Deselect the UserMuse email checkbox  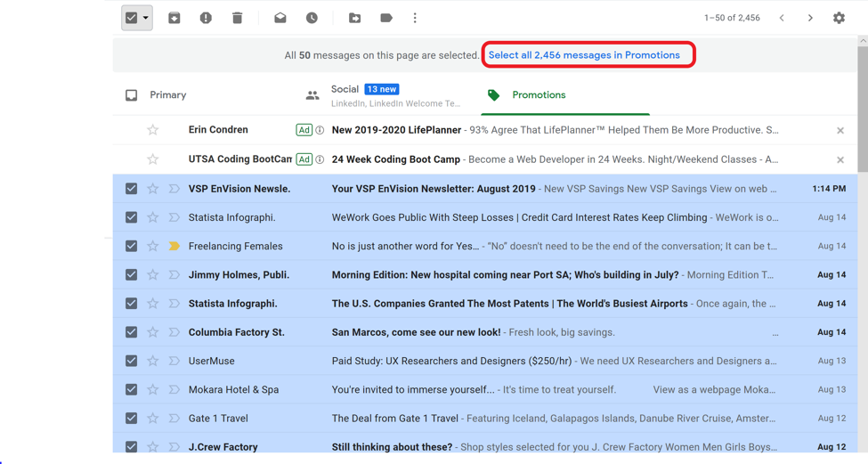tap(132, 361)
